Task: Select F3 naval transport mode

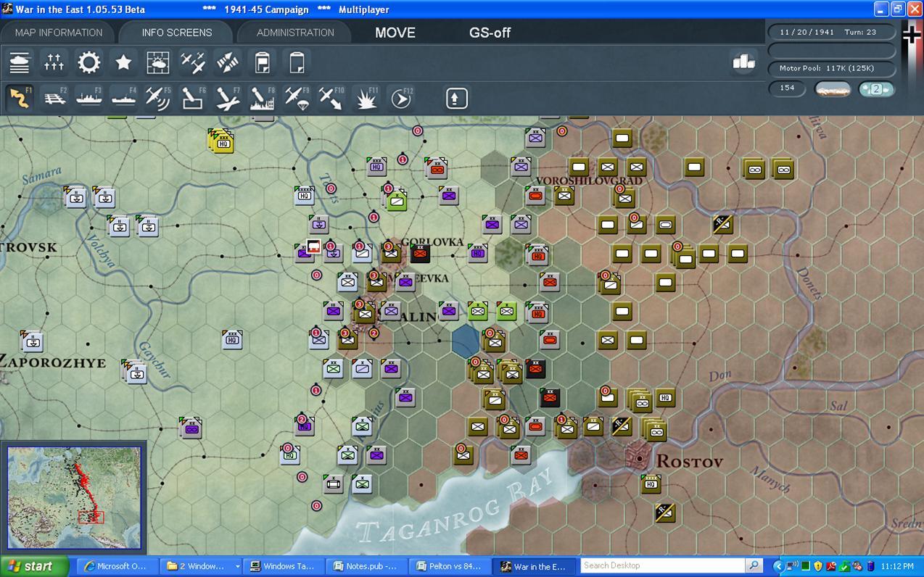Action: coord(89,98)
